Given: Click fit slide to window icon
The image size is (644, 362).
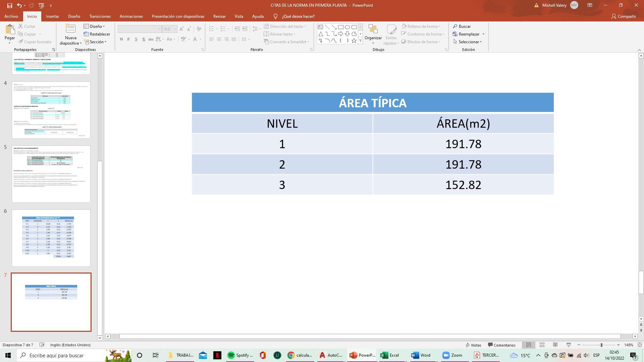Looking at the screenshot, I should coord(640,345).
